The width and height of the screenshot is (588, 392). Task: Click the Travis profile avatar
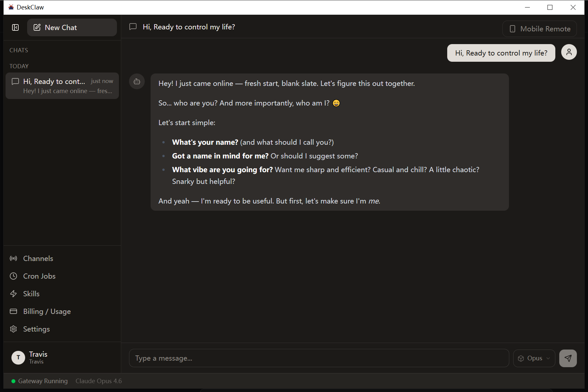click(x=18, y=357)
